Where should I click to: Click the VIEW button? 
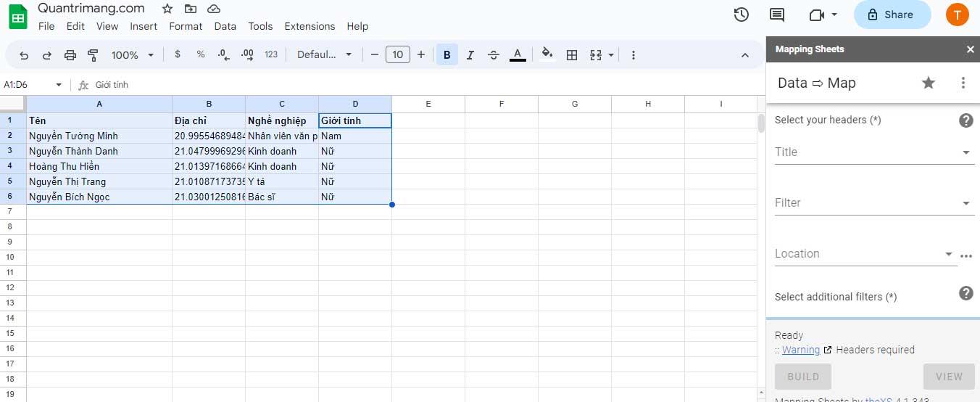(x=949, y=377)
